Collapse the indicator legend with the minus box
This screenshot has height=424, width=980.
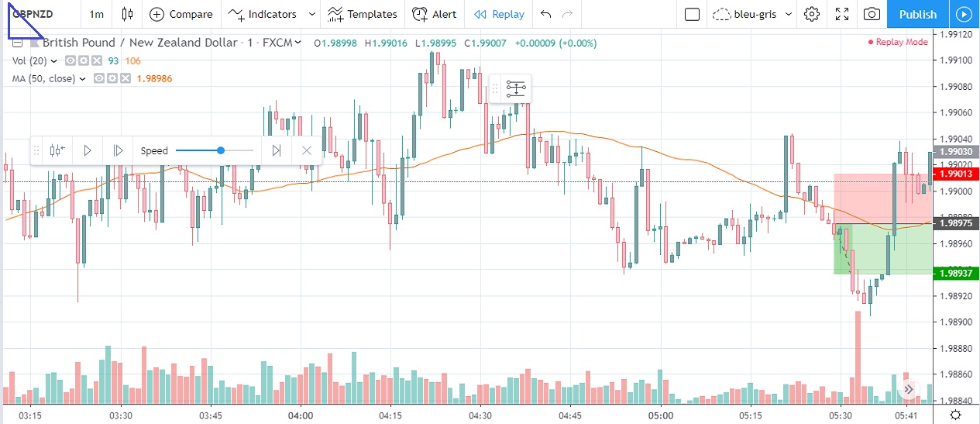pyautogui.click(x=17, y=43)
